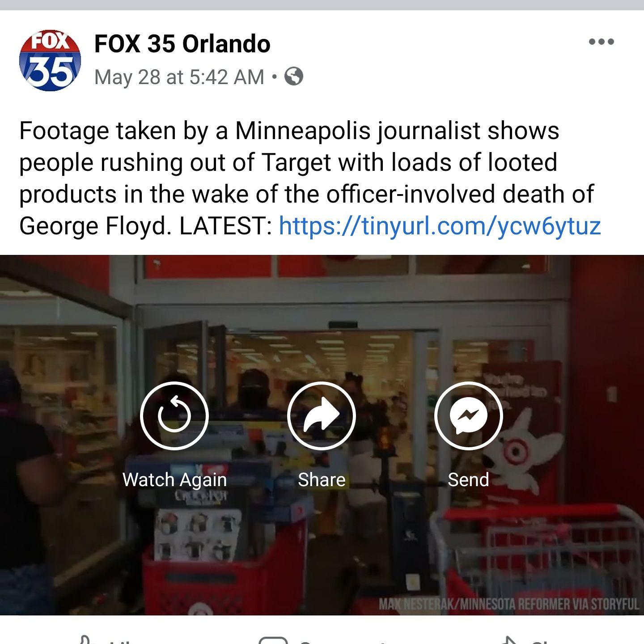This screenshot has width=644, height=644.
Task: Tap the Comment bubble icon below video
Action: point(273,640)
